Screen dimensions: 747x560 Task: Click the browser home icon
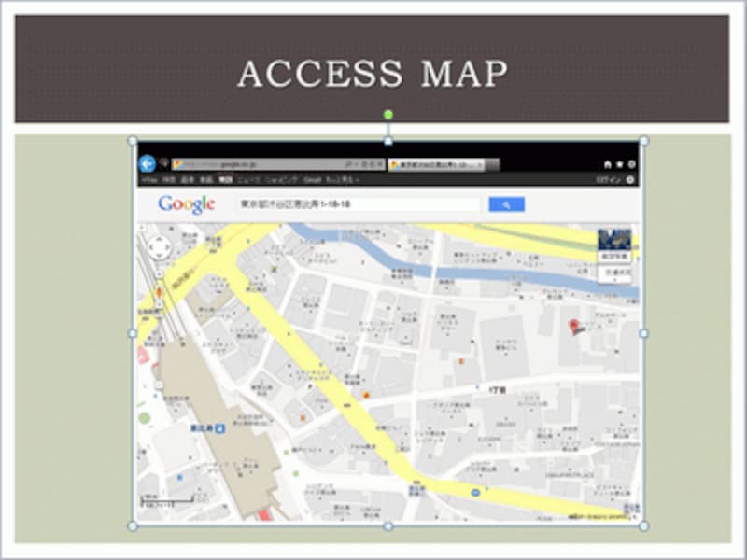click(608, 164)
